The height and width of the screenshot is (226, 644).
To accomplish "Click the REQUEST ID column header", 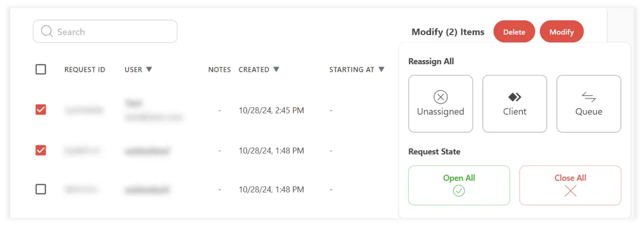I will pos(85,70).
